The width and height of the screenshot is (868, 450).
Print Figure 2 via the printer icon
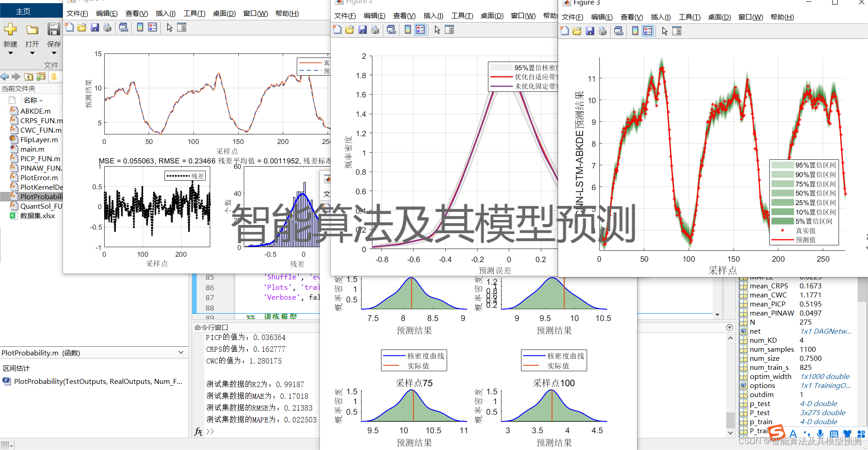(x=375, y=29)
